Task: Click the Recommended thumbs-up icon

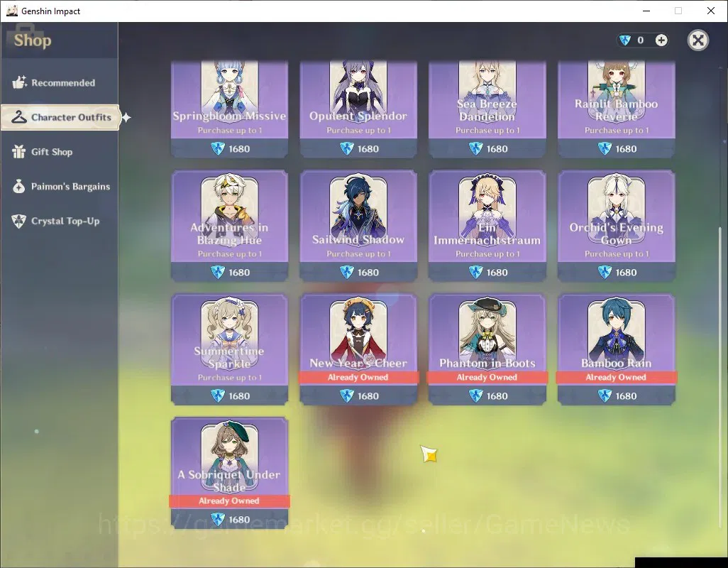Action: 19,82
